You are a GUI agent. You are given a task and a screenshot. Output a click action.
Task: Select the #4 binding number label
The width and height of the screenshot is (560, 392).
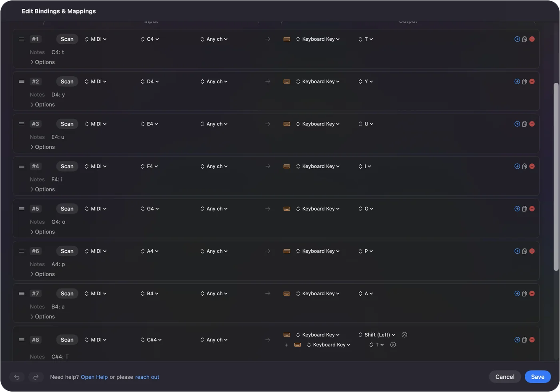tap(36, 166)
